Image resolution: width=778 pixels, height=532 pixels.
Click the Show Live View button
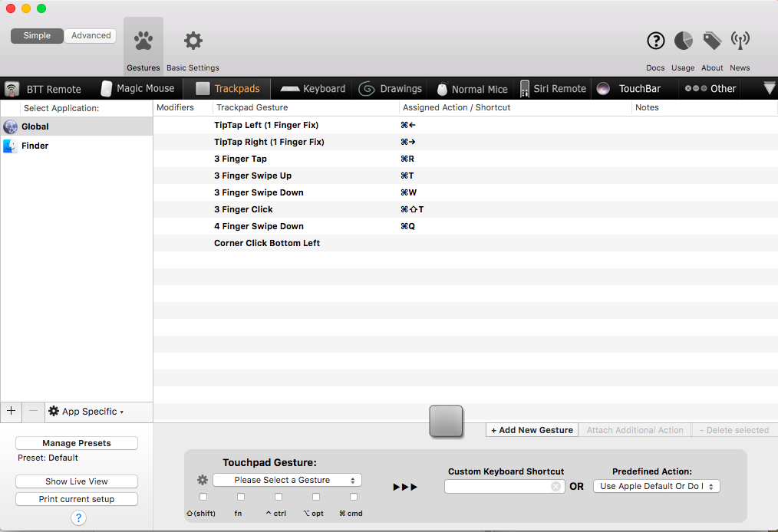(x=77, y=481)
